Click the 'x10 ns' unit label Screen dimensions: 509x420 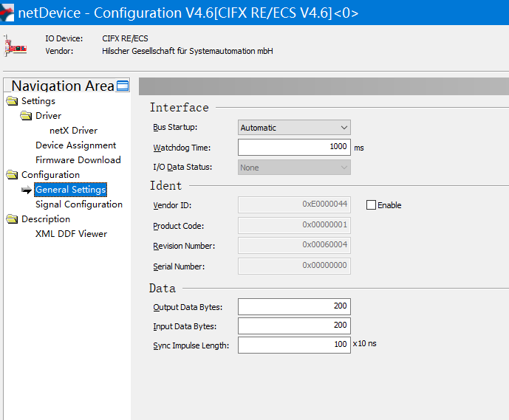(364, 343)
